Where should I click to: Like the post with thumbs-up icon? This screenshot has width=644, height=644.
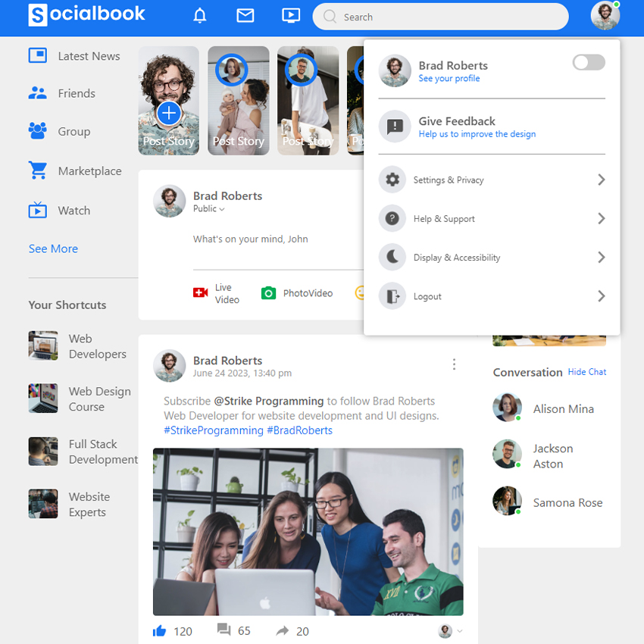159,630
